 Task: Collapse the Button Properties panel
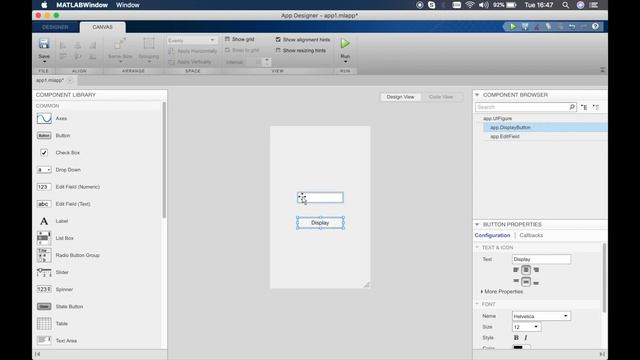477,224
